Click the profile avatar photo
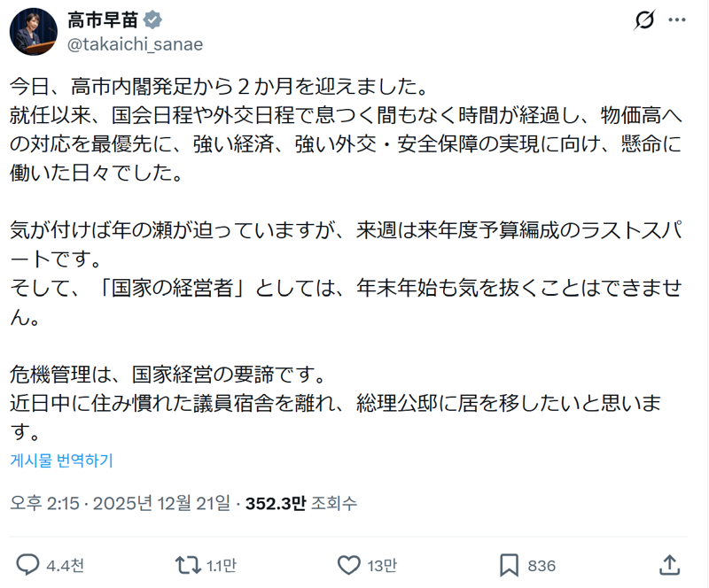The width and height of the screenshot is (709, 588). [x=34, y=31]
